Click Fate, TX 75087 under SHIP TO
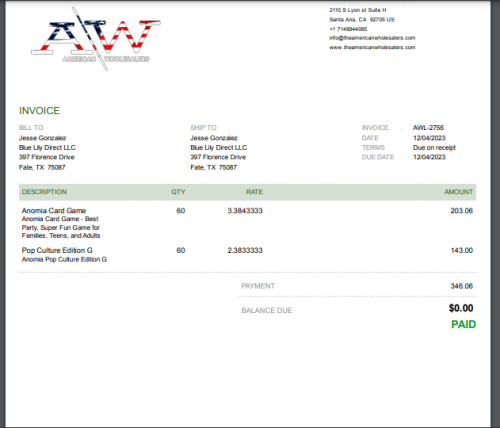 (x=214, y=167)
